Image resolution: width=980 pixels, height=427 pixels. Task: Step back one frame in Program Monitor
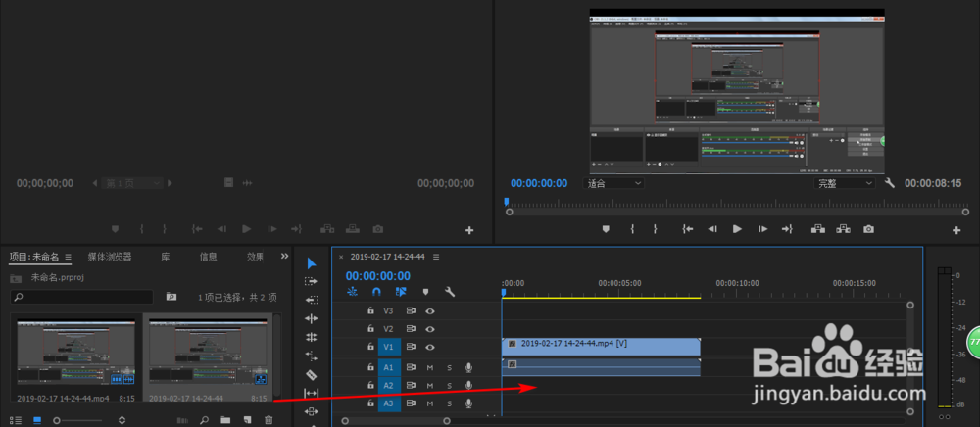(711, 229)
